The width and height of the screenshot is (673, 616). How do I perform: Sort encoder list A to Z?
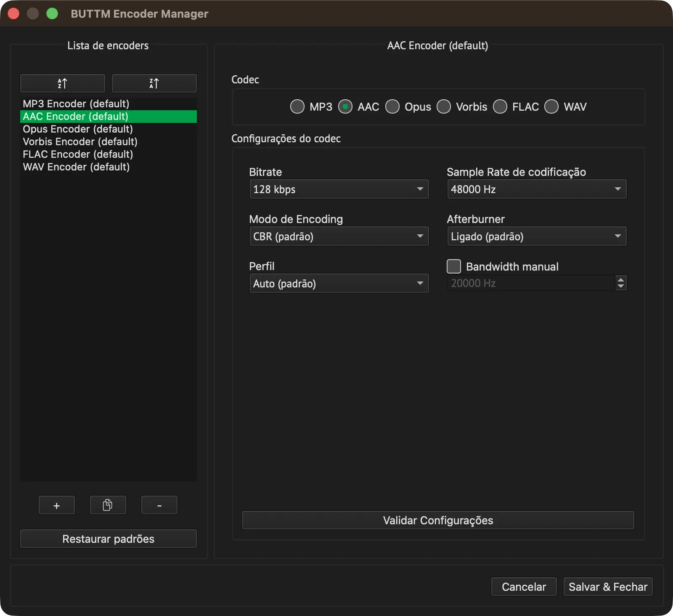[62, 83]
